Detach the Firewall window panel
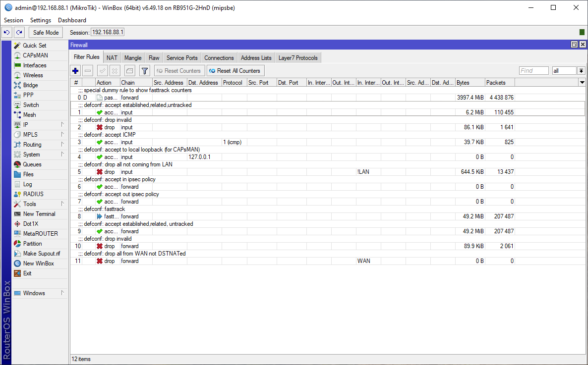This screenshot has height=365, width=588. [574, 45]
